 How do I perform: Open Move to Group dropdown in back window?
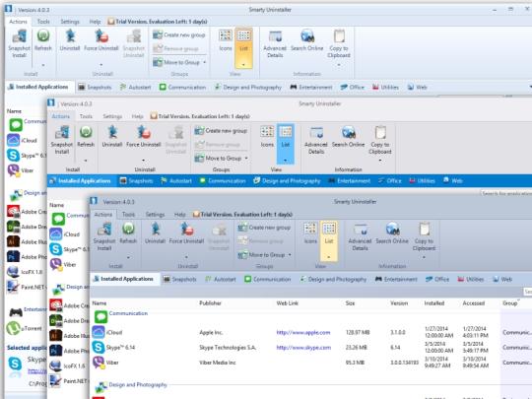click(x=179, y=62)
